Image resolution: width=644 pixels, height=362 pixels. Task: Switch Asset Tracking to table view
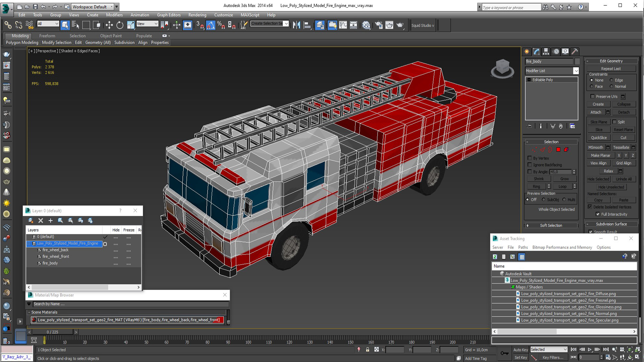click(522, 257)
